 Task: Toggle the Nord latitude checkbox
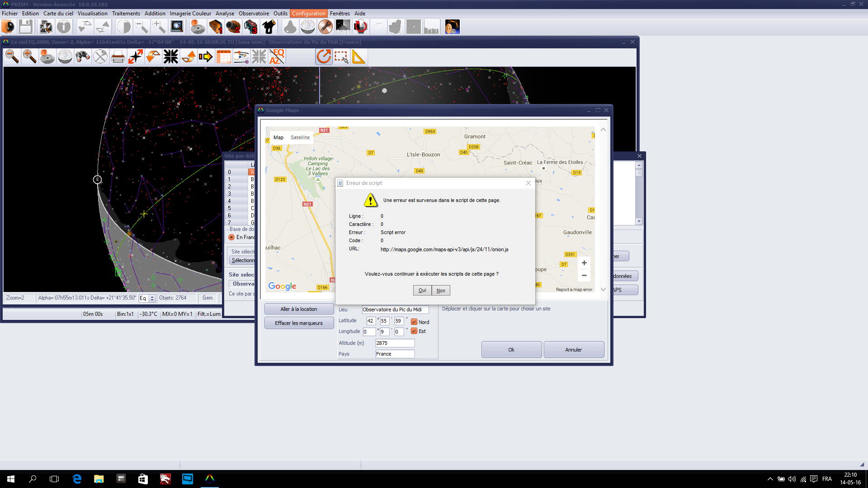point(414,322)
